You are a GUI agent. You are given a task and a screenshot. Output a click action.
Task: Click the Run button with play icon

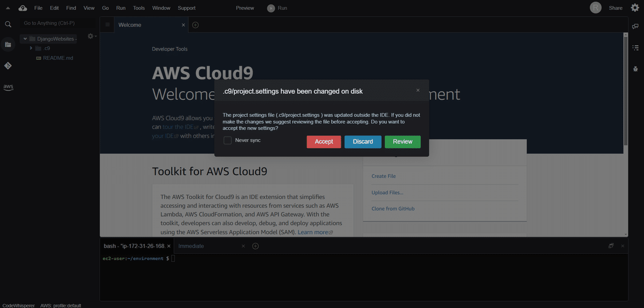point(277,8)
